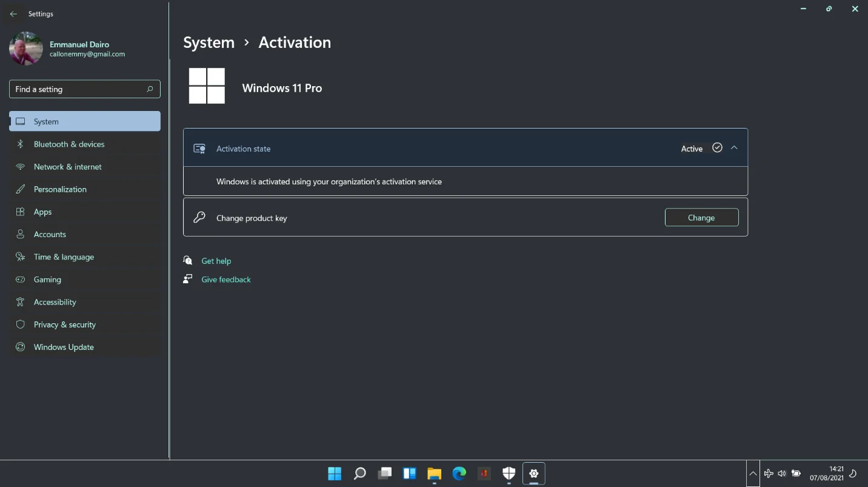The width and height of the screenshot is (868, 487).
Task: Click the Change button for product key
Action: (701, 218)
